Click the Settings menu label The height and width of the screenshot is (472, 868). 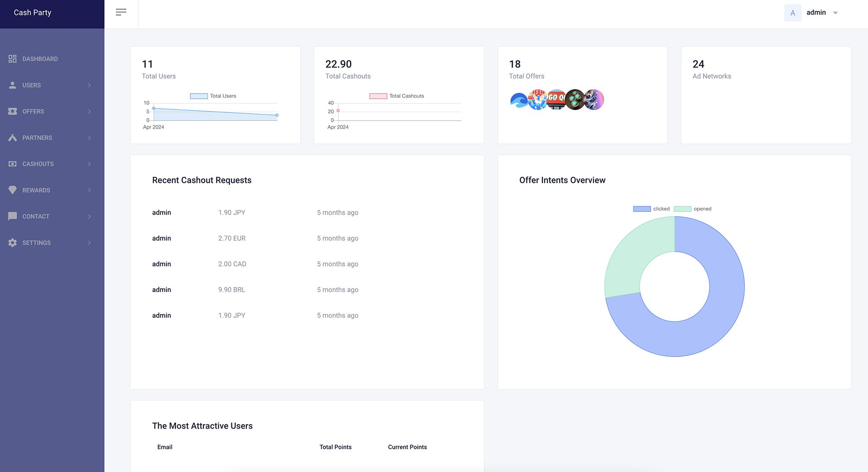[37, 243]
